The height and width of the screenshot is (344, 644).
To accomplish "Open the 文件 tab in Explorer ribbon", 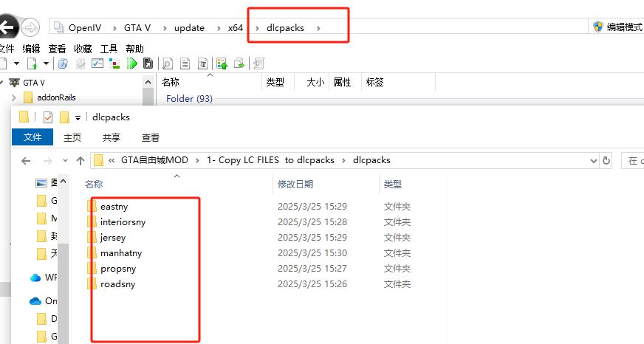I will point(32,137).
